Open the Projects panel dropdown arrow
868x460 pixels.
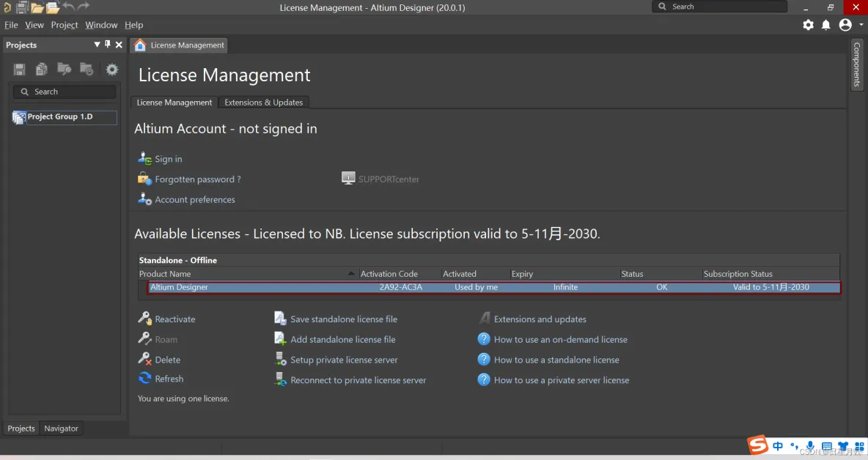click(x=97, y=44)
